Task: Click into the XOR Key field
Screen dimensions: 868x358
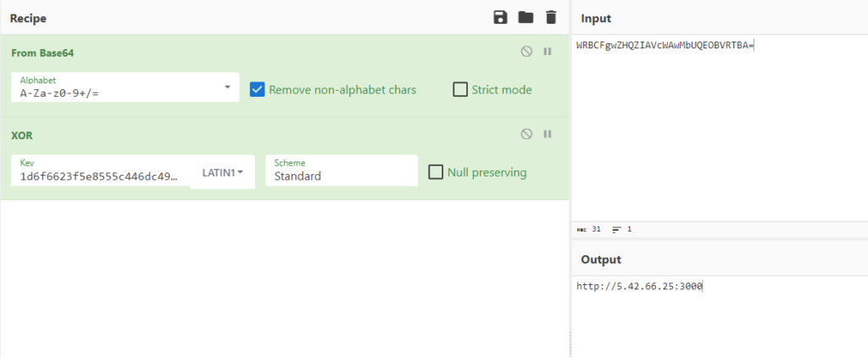Action: [100, 176]
